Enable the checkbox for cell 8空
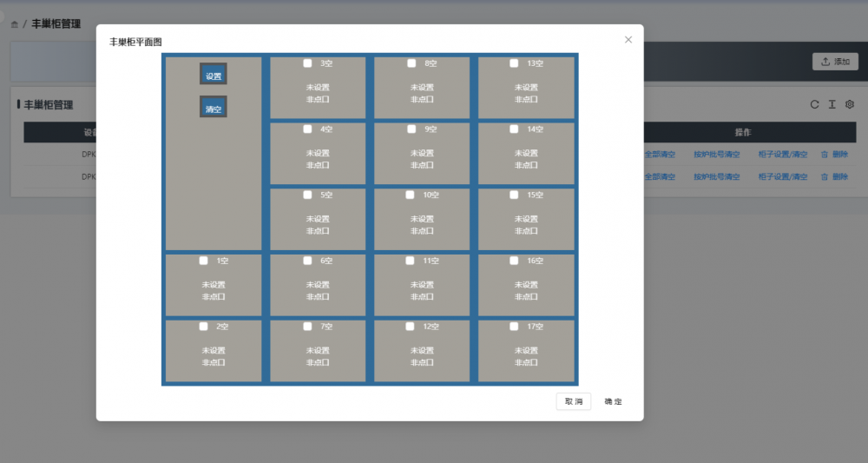 tap(411, 63)
